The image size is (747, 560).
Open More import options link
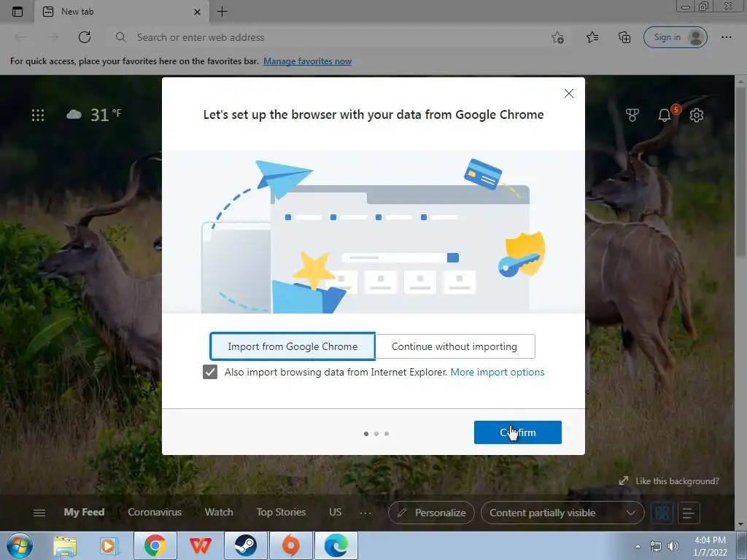click(x=498, y=372)
